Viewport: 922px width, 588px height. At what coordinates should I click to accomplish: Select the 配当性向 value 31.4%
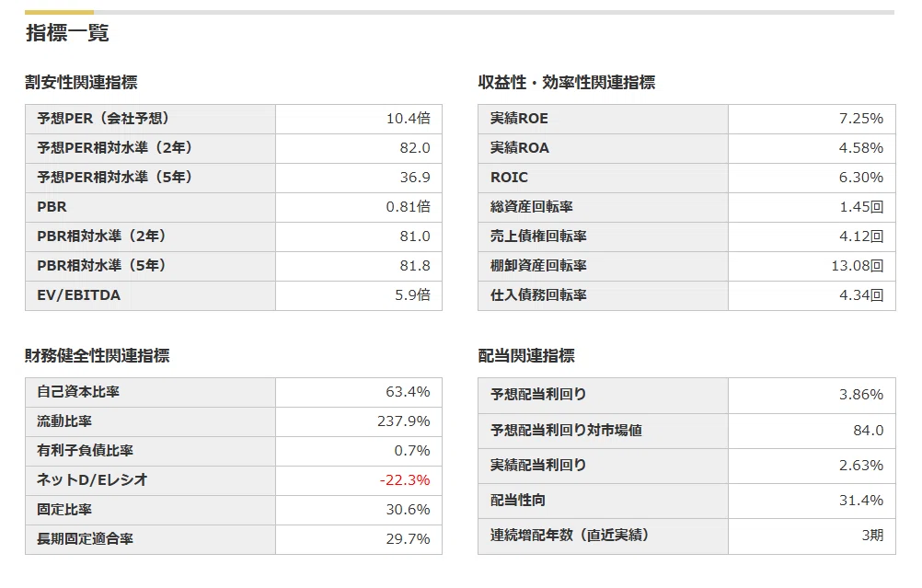[861, 501]
